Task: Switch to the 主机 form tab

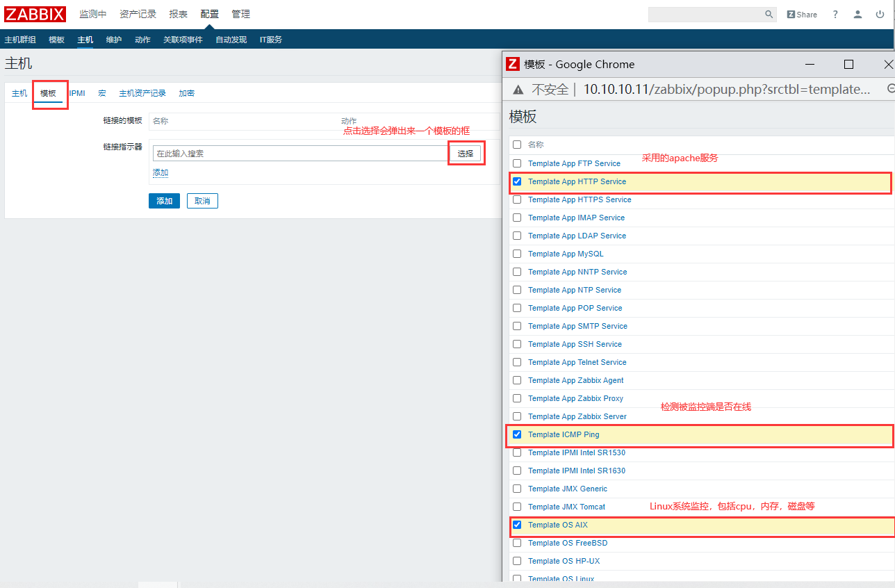Action: pyautogui.click(x=19, y=93)
